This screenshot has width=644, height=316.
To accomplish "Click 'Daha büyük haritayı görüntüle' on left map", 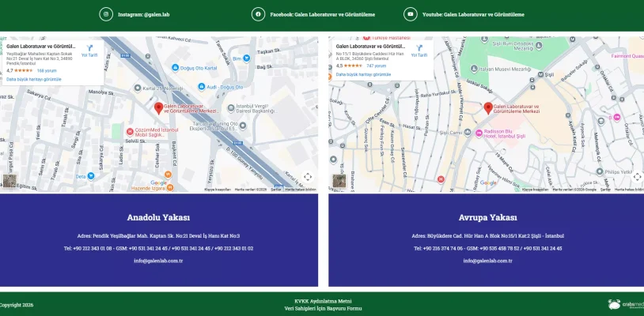I will tap(33, 79).
